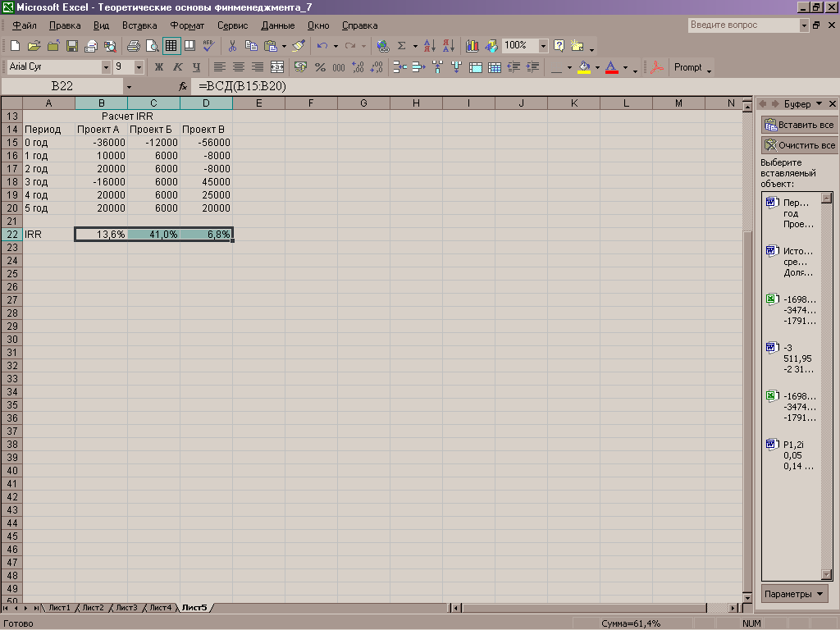
Task: Toggle underline formatting (Ч button)
Action: pos(196,67)
